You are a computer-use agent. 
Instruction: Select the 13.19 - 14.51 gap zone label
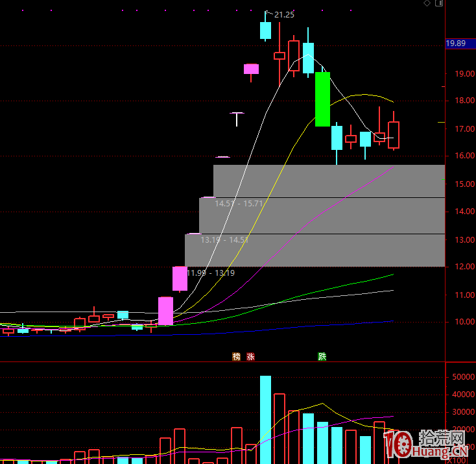coord(224,239)
